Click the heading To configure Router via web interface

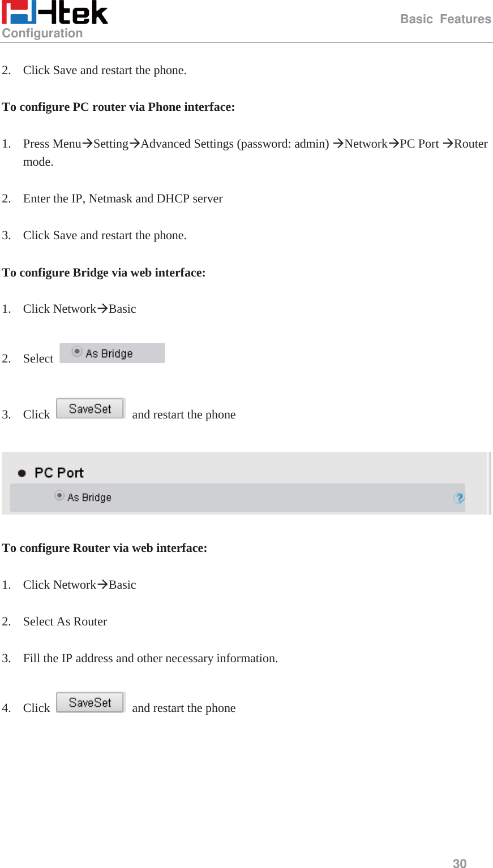tap(104, 547)
